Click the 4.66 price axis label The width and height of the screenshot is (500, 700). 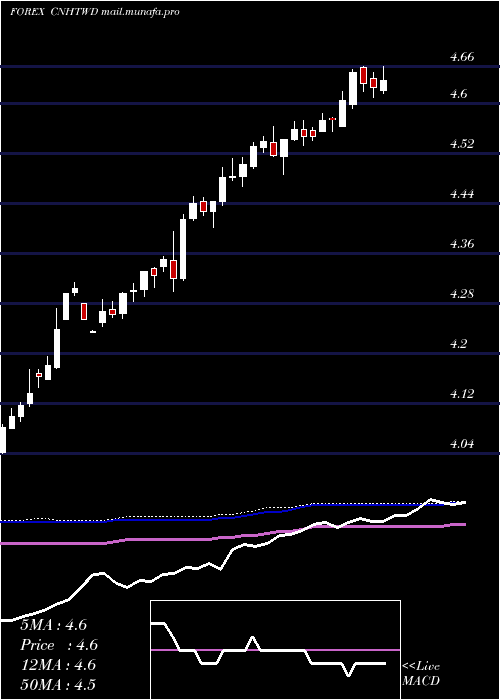(x=462, y=57)
